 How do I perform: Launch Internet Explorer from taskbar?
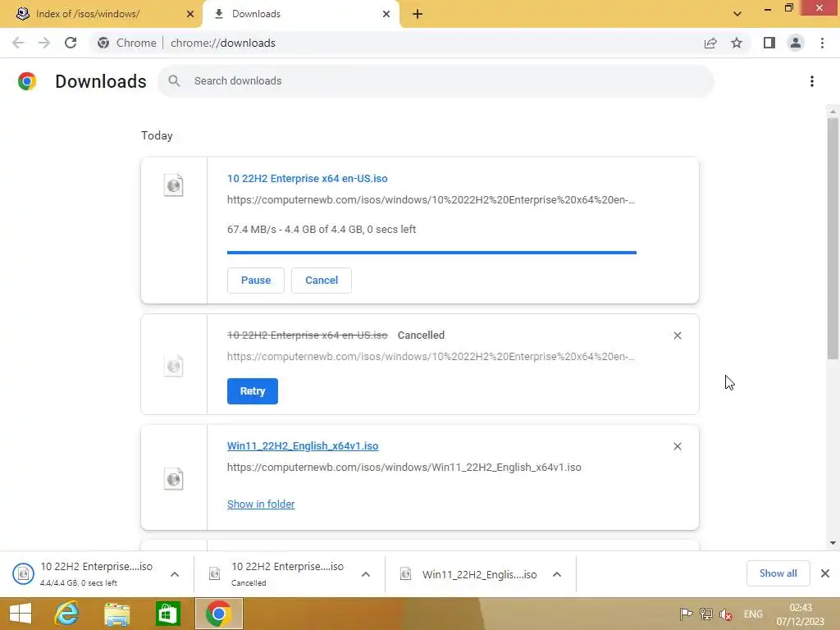tap(67, 614)
